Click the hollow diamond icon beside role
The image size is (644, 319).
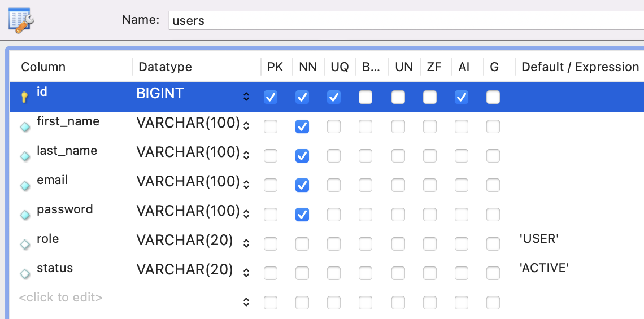(25, 244)
